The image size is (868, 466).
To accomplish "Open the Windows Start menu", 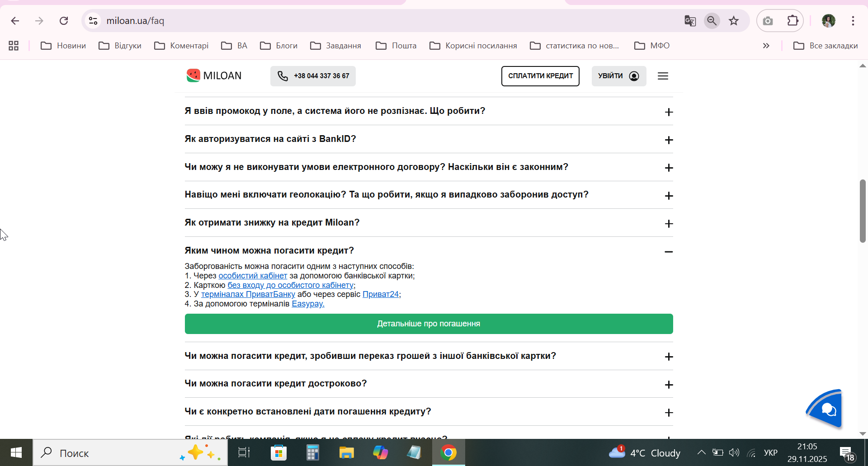I will pyautogui.click(x=16, y=452).
